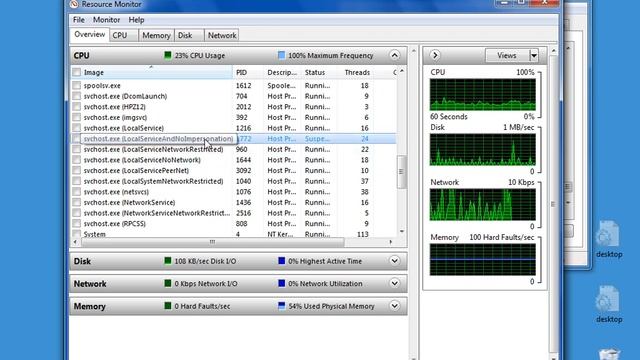Sort by the Status column header
Image resolution: width=640 pixels, height=360 pixels.
[319, 72]
